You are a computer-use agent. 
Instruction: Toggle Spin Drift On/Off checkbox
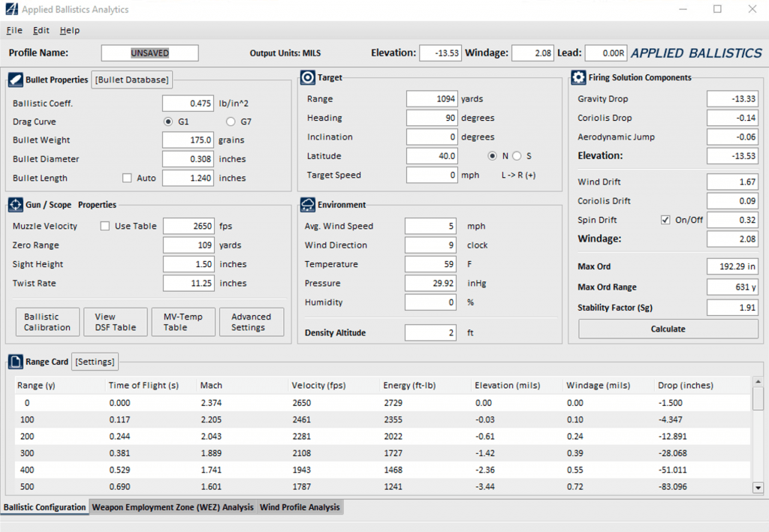[665, 220]
